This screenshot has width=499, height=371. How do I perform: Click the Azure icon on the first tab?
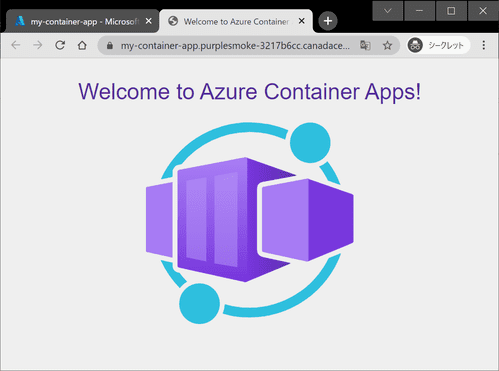point(20,21)
